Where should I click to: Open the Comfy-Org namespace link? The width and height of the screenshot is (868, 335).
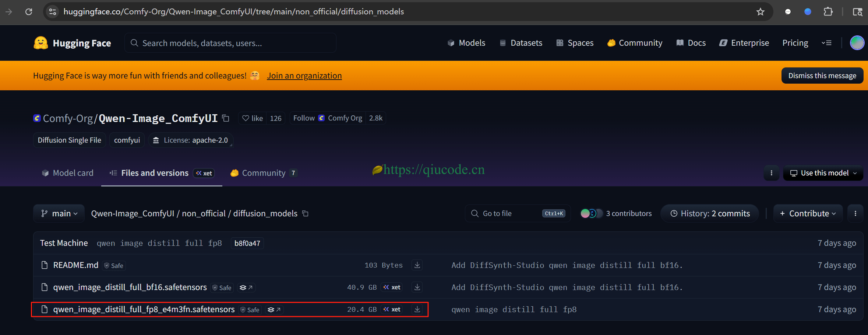[x=68, y=118]
